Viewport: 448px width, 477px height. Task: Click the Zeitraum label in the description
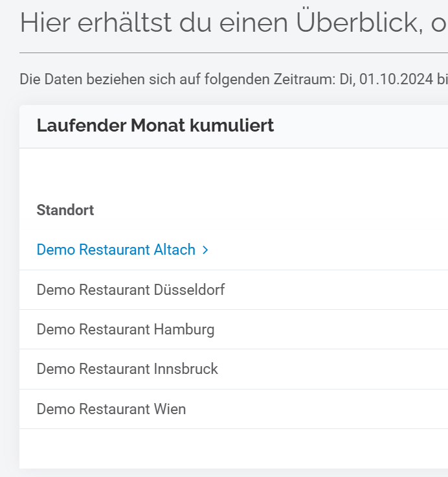[304, 80]
